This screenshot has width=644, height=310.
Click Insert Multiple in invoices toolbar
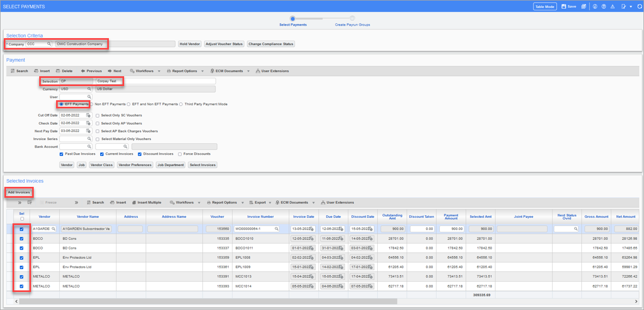pos(146,203)
